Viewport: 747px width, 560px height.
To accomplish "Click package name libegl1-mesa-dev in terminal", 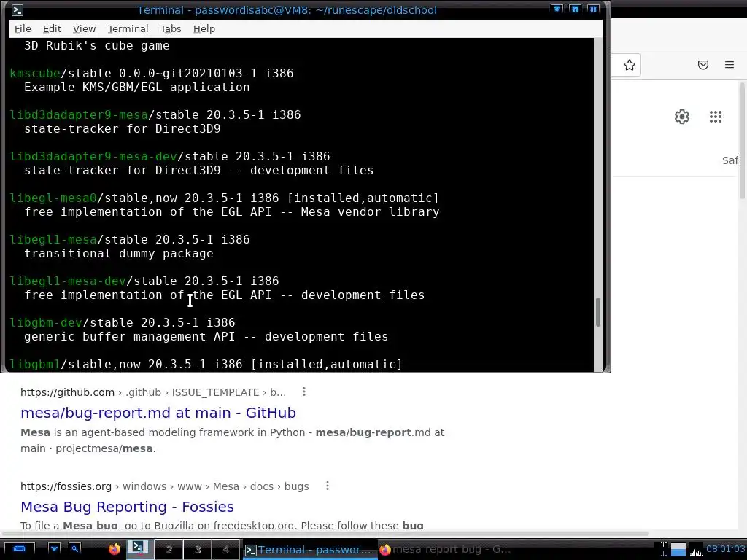I will tap(68, 281).
